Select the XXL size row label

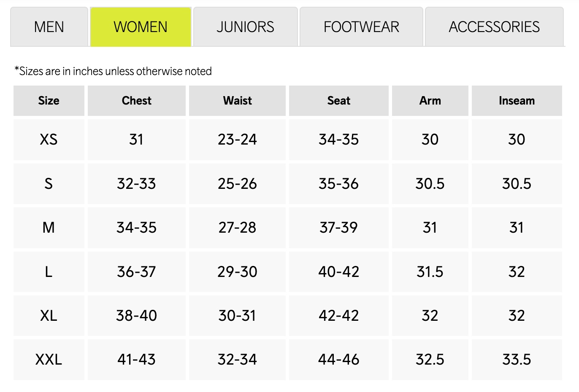pos(49,360)
